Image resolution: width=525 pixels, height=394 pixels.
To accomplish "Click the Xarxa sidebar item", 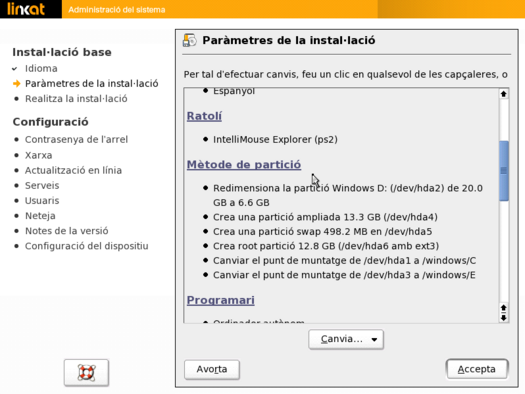I will click(x=39, y=155).
